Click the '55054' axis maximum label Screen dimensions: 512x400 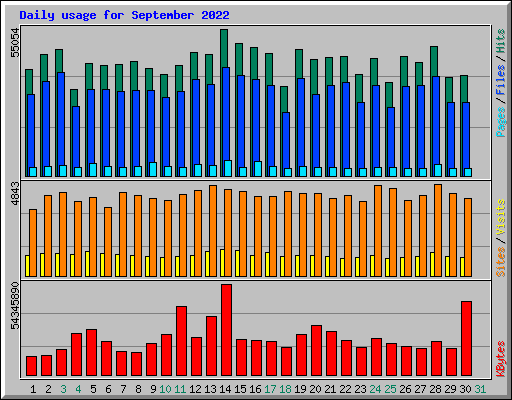[x=16, y=43]
